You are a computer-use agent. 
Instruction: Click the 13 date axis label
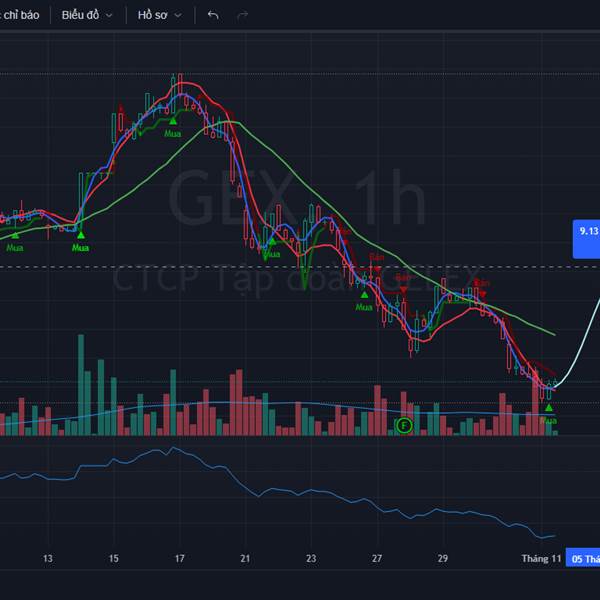tap(48, 559)
